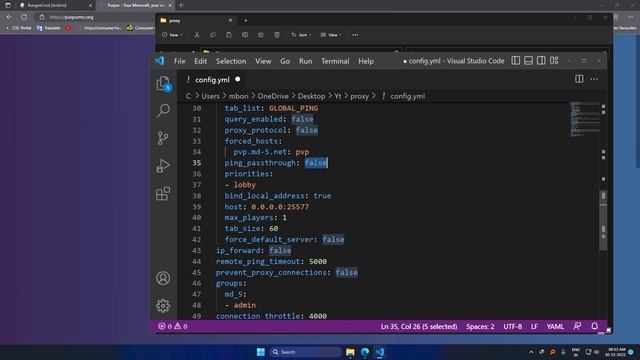Click proxy in the breadcrumb path
The width and height of the screenshot is (640, 360).
tap(359, 96)
